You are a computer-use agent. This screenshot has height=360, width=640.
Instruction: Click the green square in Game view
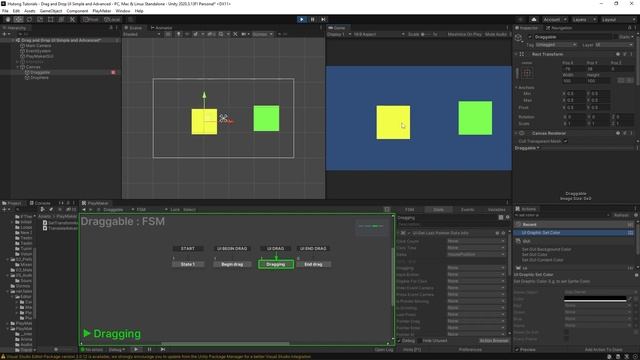(x=475, y=118)
